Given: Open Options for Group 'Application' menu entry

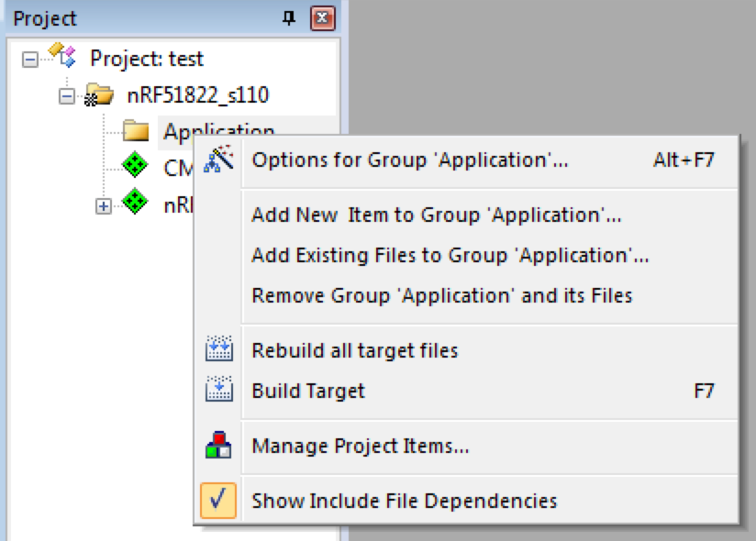Looking at the screenshot, I should pyautogui.click(x=410, y=160).
